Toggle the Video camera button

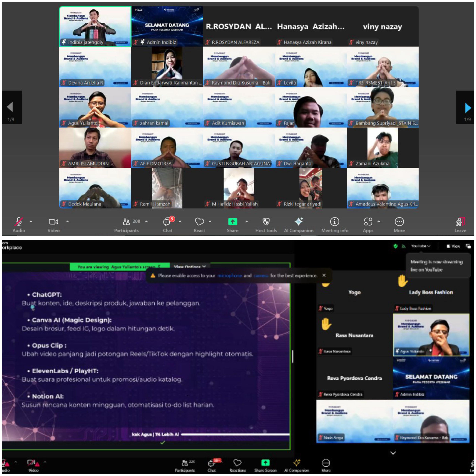point(53,222)
